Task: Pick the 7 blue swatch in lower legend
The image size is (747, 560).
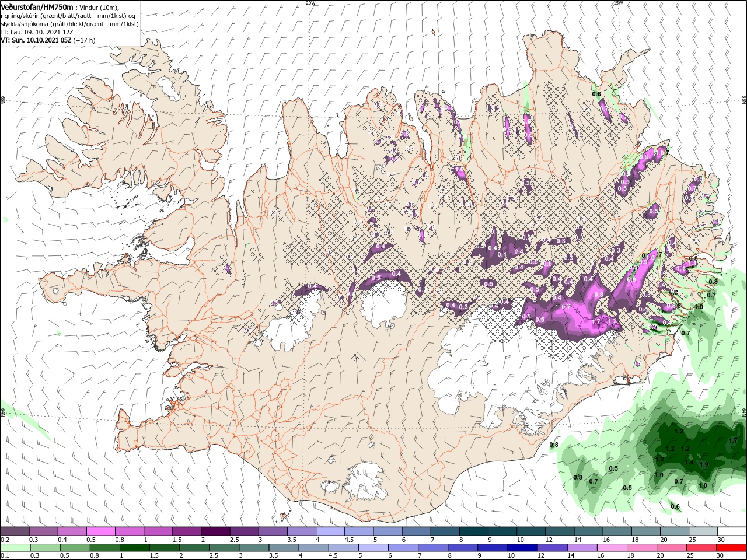Action: click(433, 547)
